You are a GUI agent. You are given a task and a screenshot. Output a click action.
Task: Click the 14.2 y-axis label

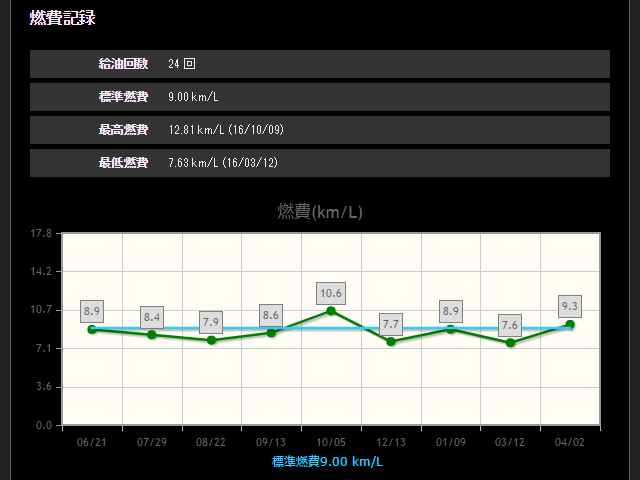click(x=41, y=271)
